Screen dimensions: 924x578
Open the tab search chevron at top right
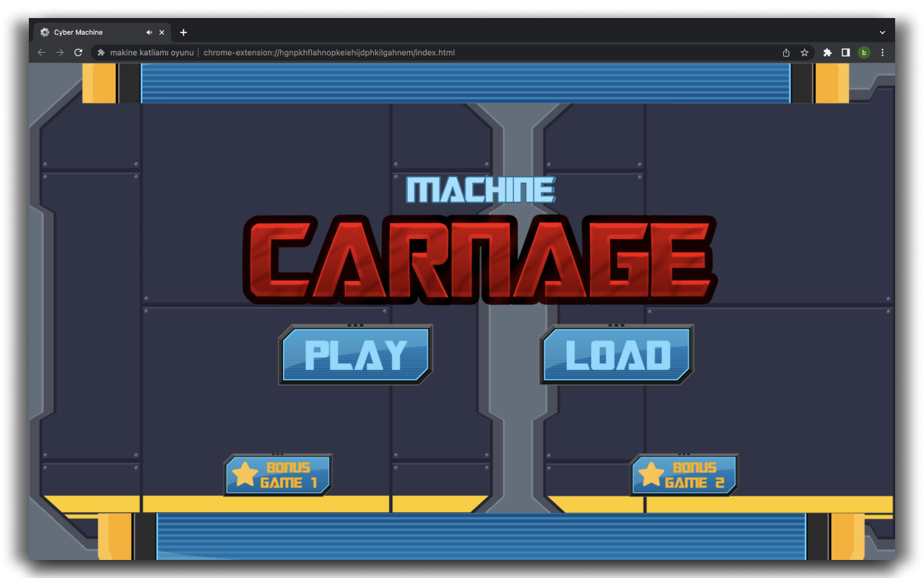tap(882, 32)
